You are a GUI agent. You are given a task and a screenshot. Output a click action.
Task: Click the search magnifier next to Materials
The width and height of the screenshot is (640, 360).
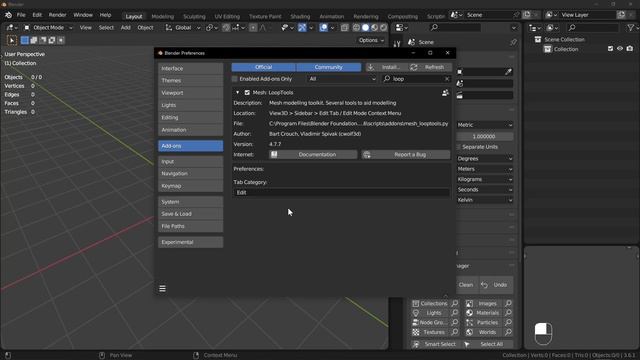coord(508,313)
